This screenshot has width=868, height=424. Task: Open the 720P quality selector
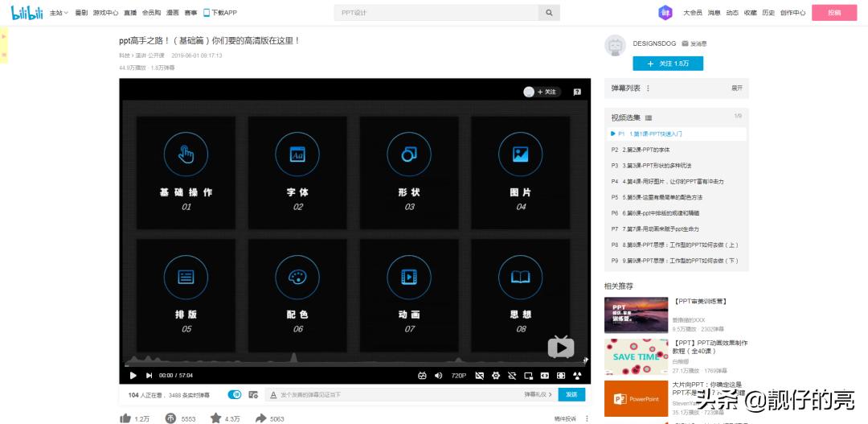(458, 375)
